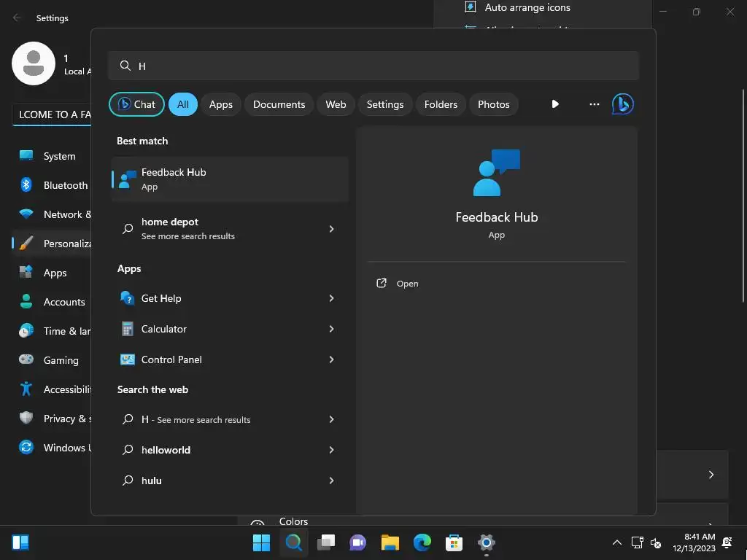Open the Windows Start button
The height and width of the screenshot is (560, 747).
click(261, 542)
